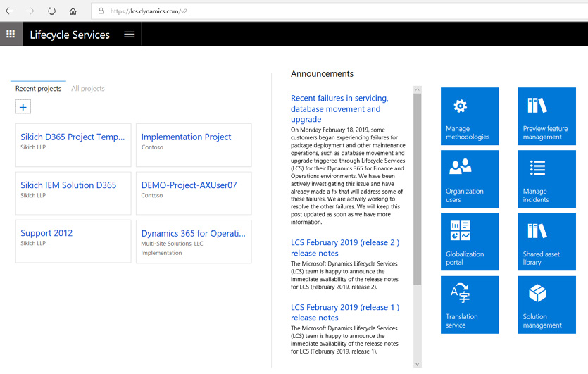Screen dimensions: 588x374
Task: Open the Shared asset library tile
Action: click(546, 242)
